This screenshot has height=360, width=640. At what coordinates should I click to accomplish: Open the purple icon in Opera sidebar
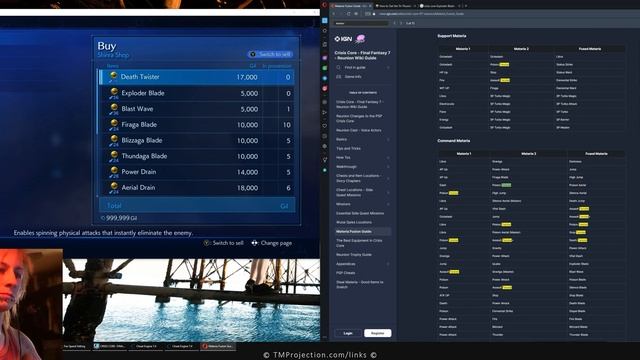coord(324,58)
